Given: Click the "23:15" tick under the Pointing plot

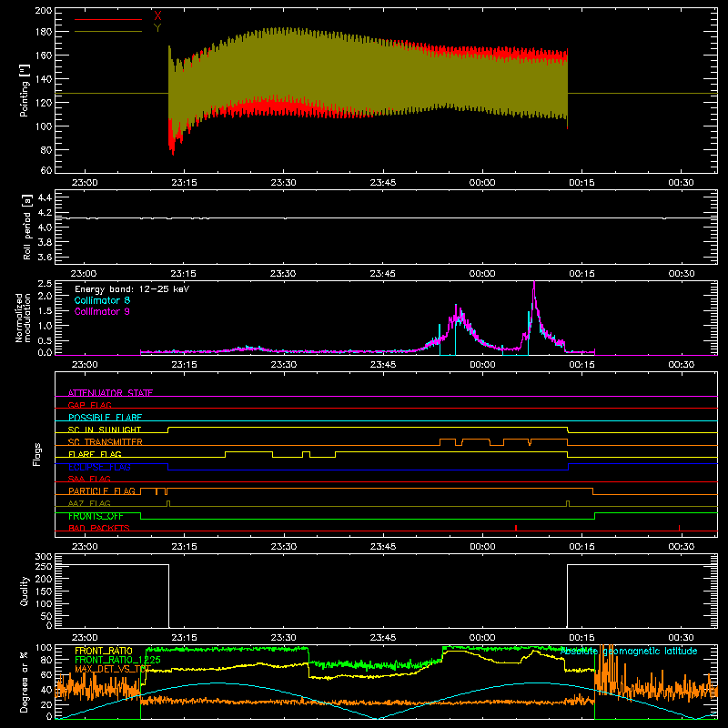Looking at the screenshot, I should pyautogui.click(x=184, y=183).
